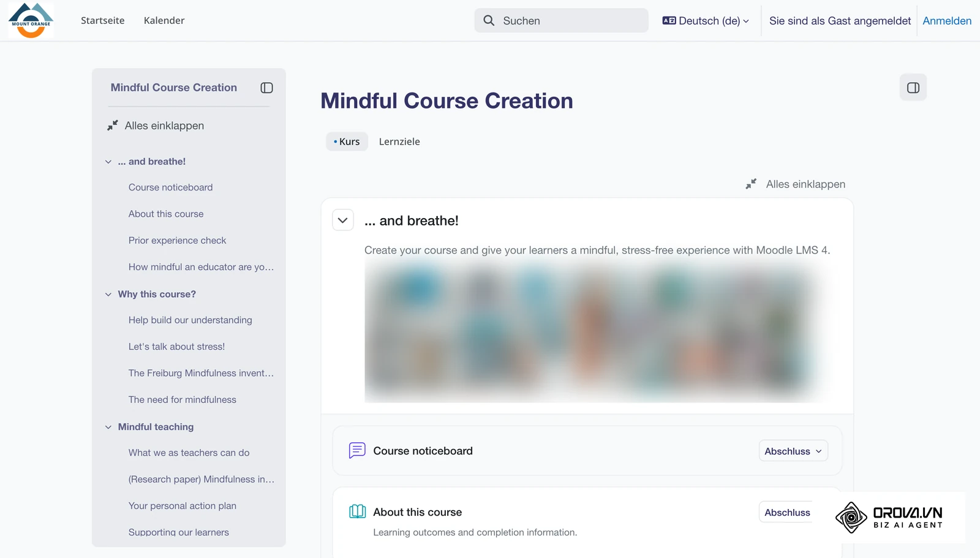The width and height of the screenshot is (980, 558).
Task: Click the About this course book icon
Action: (357, 511)
